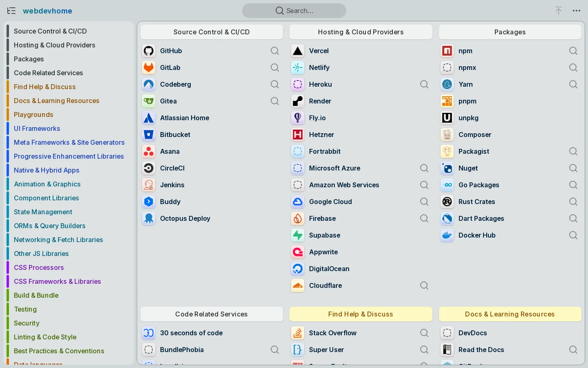The image size is (588, 368).
Task: Open the GitHub icon link
Action: [x=149, y=51]
